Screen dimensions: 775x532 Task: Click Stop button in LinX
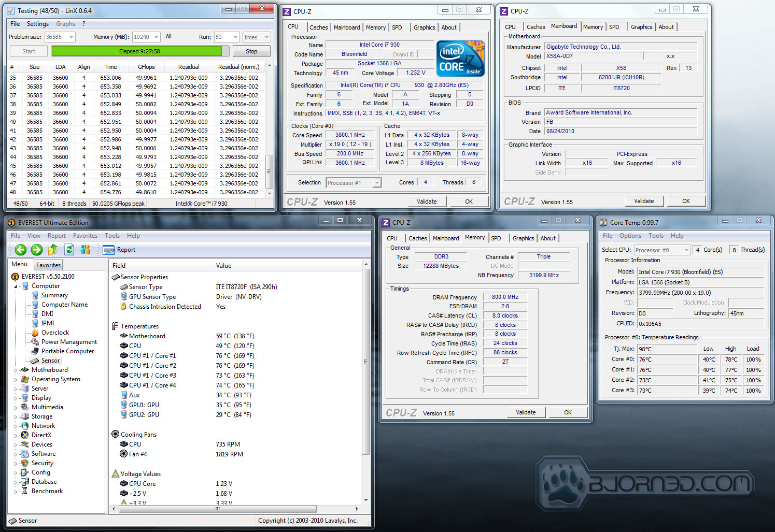pos(251,51)
